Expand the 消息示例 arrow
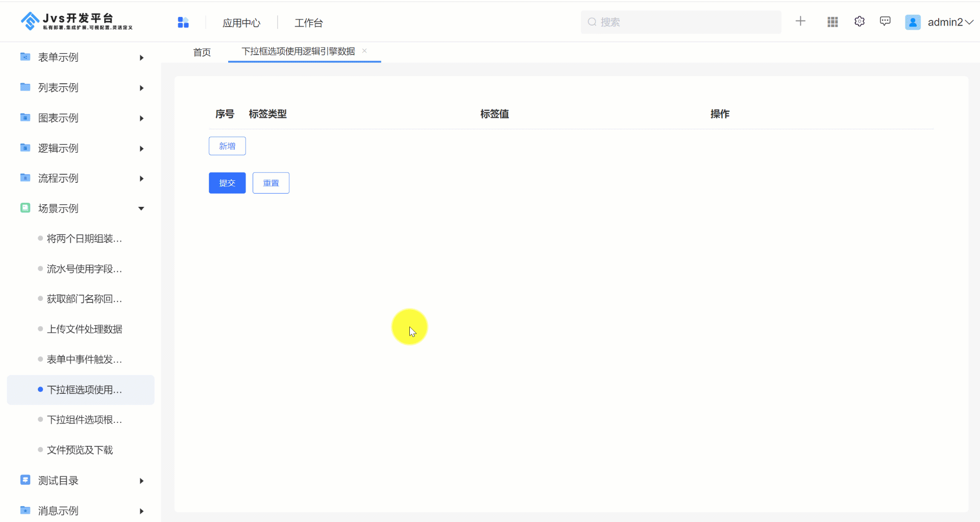 (x=141, y=511)
